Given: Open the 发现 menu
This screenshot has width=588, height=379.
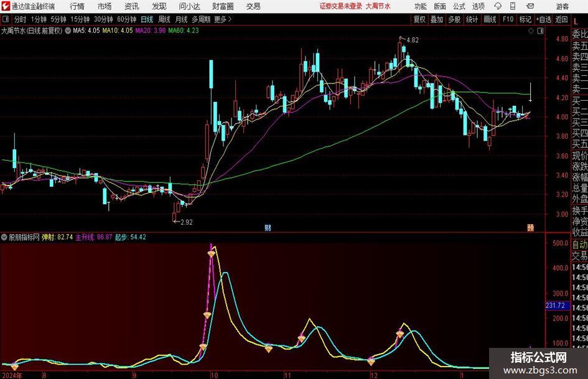Looking at the screenshot, I should pos(159,6).
